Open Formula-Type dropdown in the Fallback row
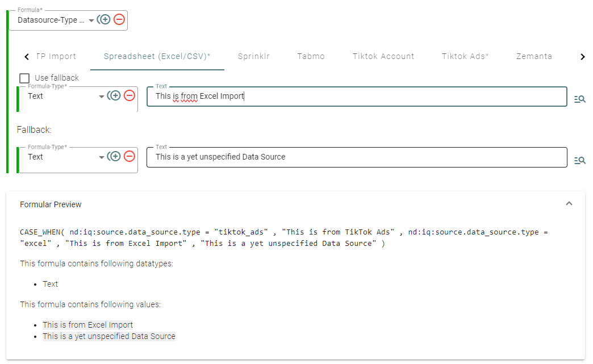This screenshot has width=593, height=364. tap(101, 157)
